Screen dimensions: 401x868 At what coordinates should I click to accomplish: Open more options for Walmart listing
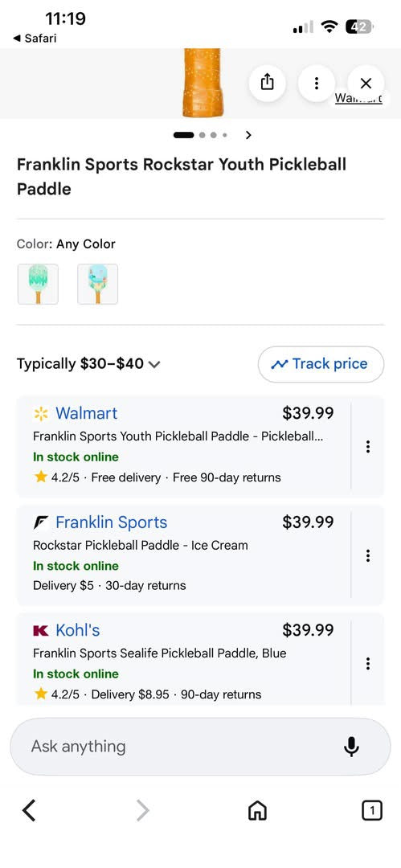coord(368,447)
